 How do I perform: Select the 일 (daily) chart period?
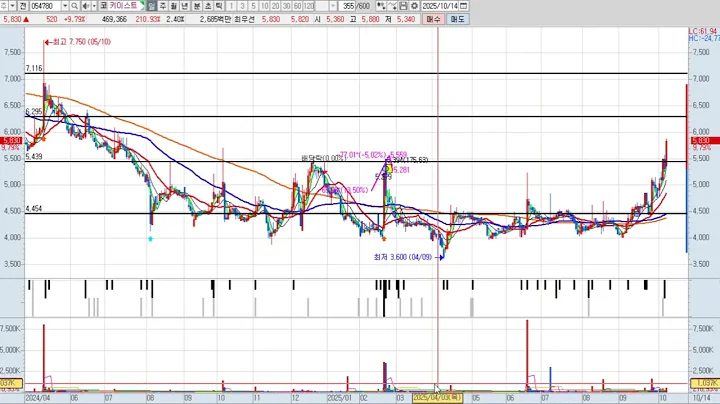tap(152, 6)
